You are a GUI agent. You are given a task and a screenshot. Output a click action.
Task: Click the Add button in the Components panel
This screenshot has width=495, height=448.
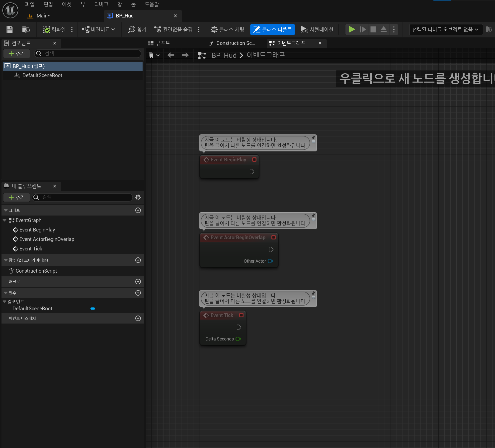[17, 53]
